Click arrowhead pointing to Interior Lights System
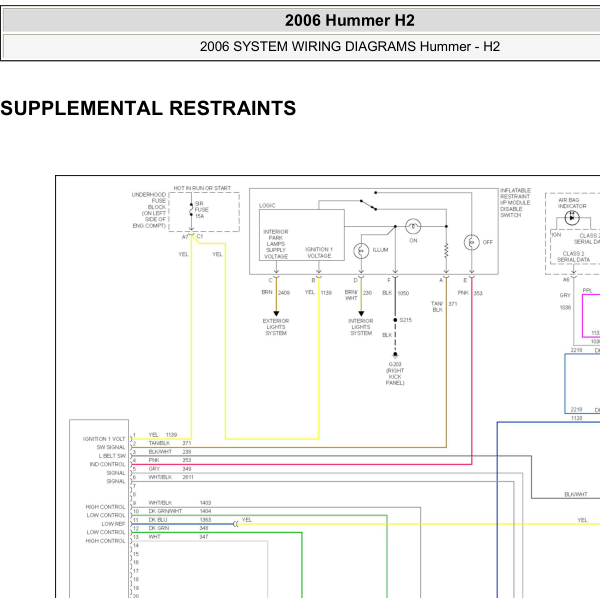The height and width of the screenshot is (598, 600). pyautogui.click(x=361, y=314)
